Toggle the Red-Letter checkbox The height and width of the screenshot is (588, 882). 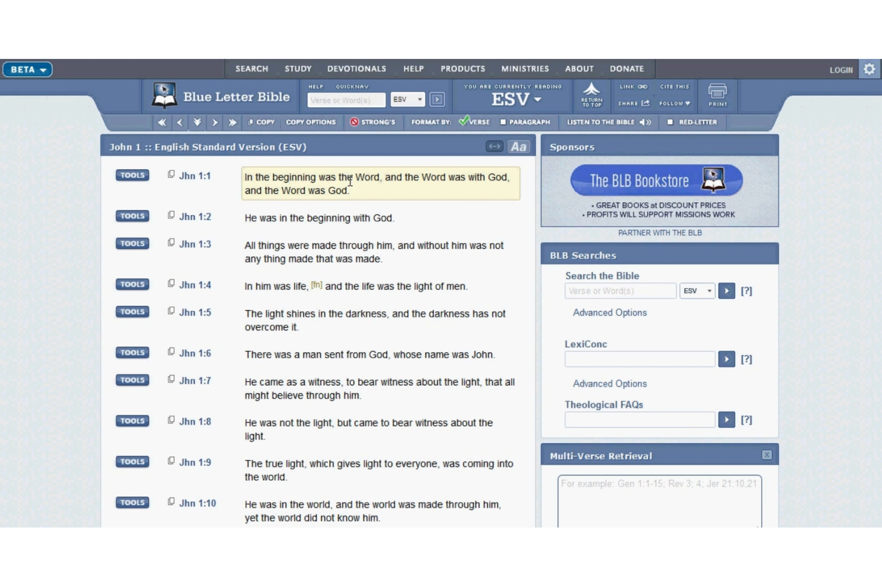click(x=670, y=122)
